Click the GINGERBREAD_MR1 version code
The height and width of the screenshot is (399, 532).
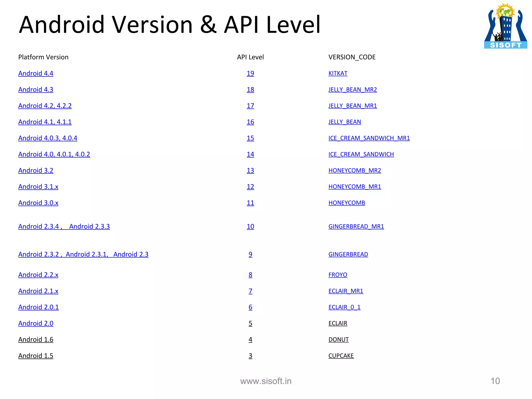[x=356, y=227]
